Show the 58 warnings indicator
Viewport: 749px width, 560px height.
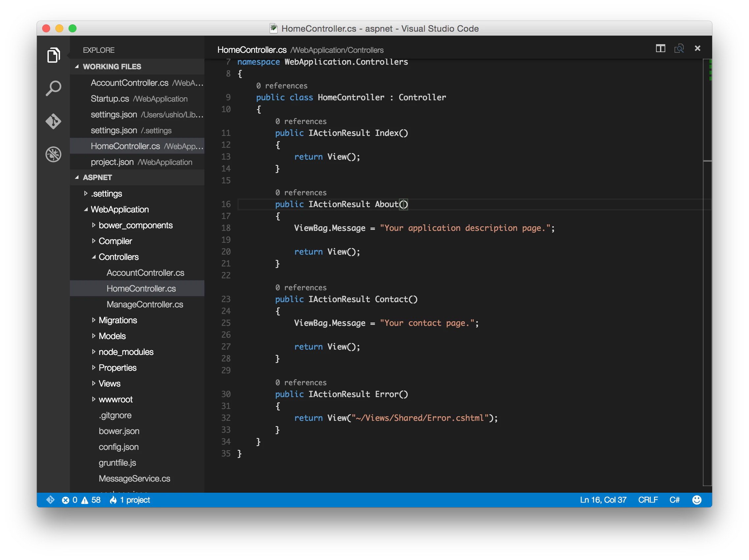[91, 500]
